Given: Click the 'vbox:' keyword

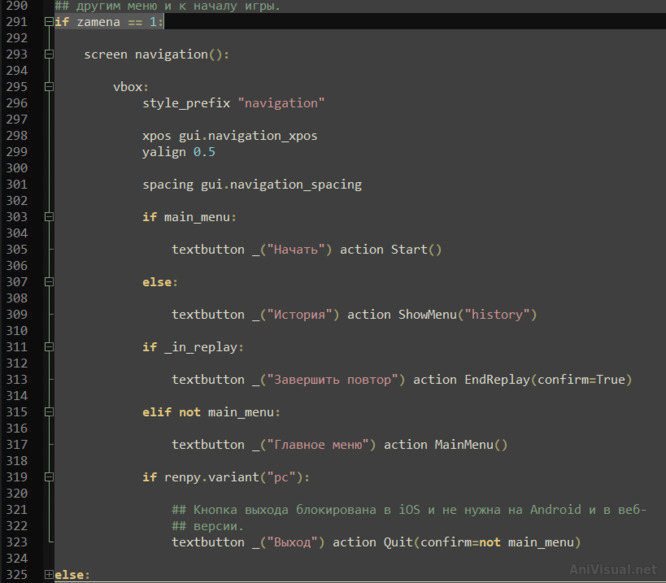Looking at the screenshot, I should point(131,87).
